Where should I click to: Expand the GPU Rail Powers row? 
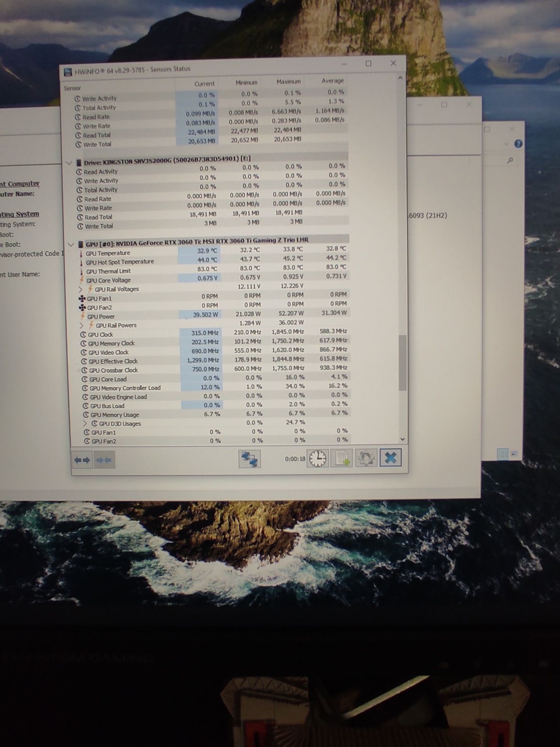click(81, 325)
